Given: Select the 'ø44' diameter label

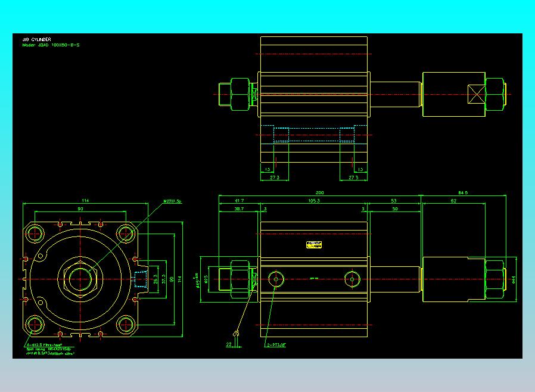Looking at the screenshot, I should click(x=514, y=280).
